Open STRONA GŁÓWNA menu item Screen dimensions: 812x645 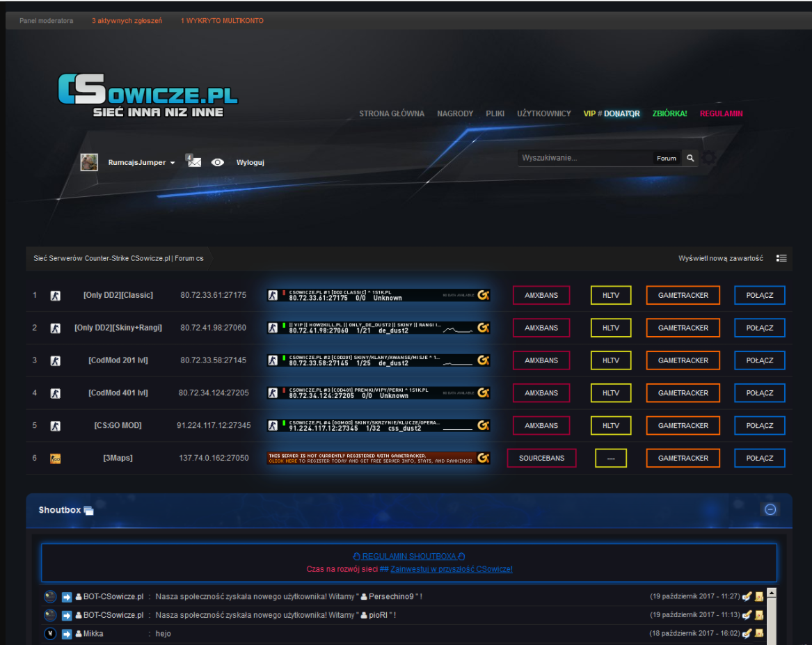[x=392, y=114]
